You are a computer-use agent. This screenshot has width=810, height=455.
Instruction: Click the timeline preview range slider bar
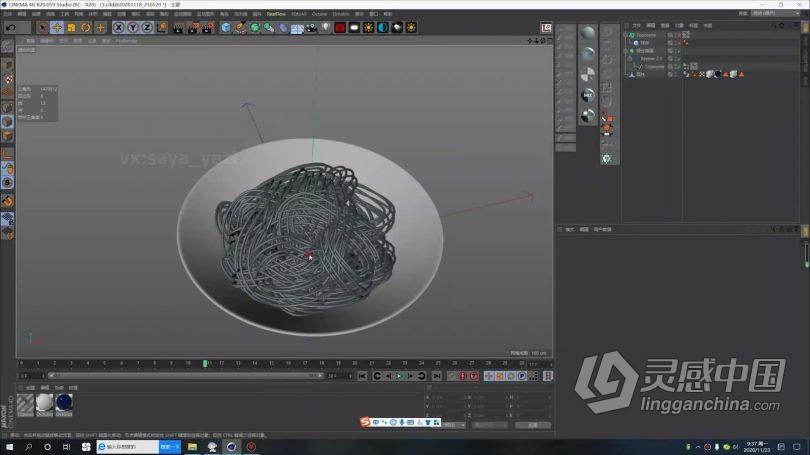pyautogui.click(x=185, y=376)
